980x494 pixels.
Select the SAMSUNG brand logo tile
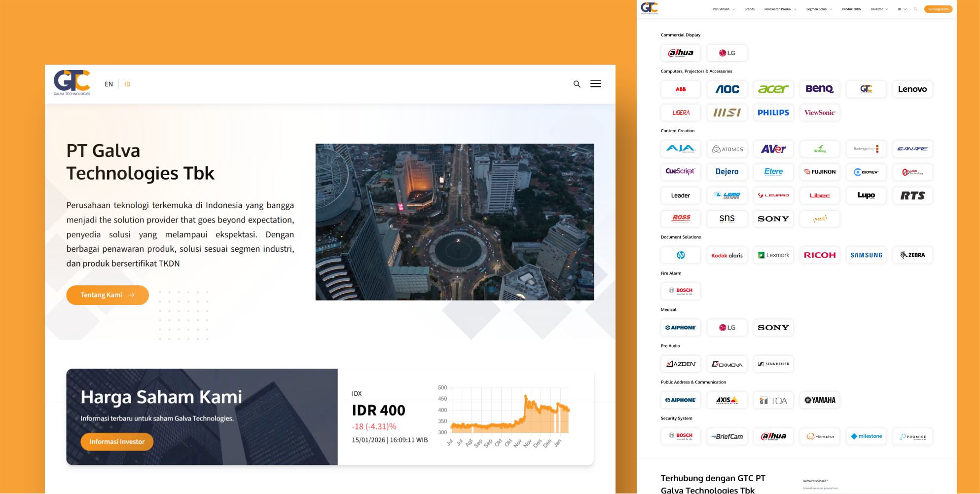[866, 255]
